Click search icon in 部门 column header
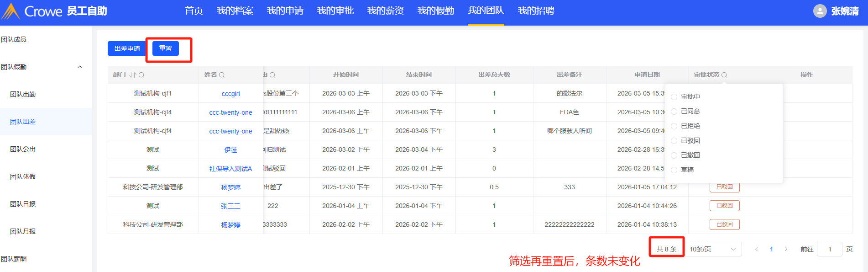Viewport: 868px width, 272px height. click(x=141, y=75)
